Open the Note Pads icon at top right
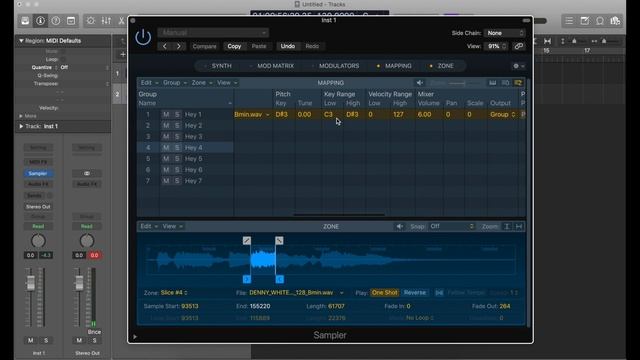 tap(584, 21)
